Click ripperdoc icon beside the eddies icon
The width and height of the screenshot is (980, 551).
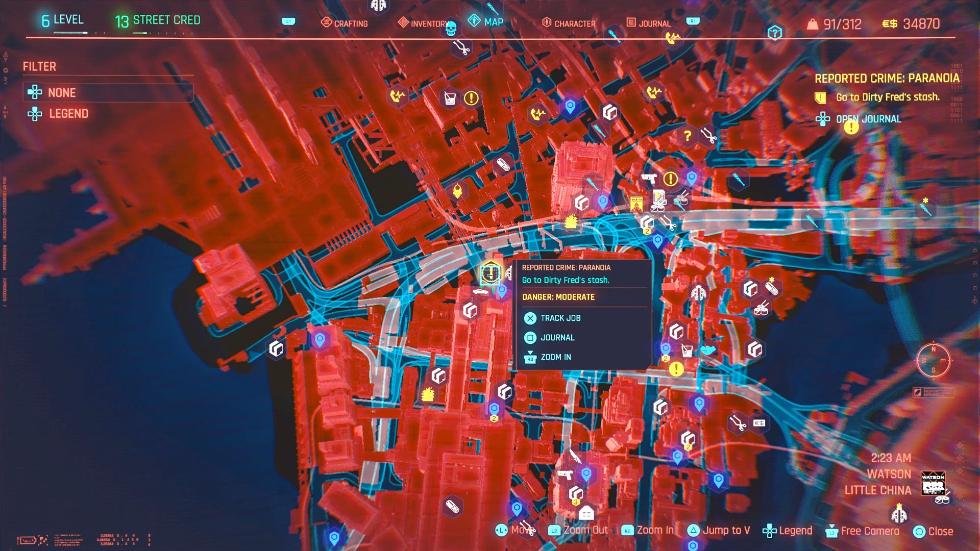click(x=738, y=422)
